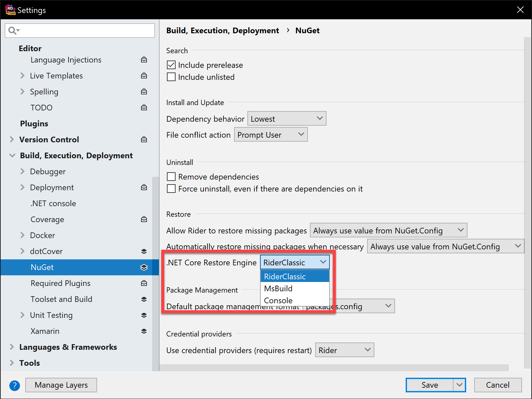Select Required Plugins settings page

tap(61, 283)
